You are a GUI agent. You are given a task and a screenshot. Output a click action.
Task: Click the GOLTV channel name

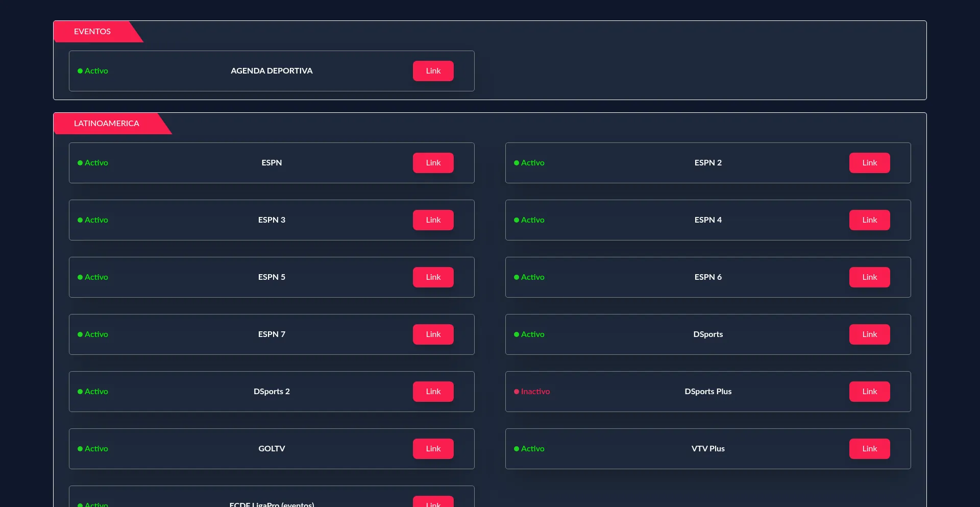[x=272, y=449]
